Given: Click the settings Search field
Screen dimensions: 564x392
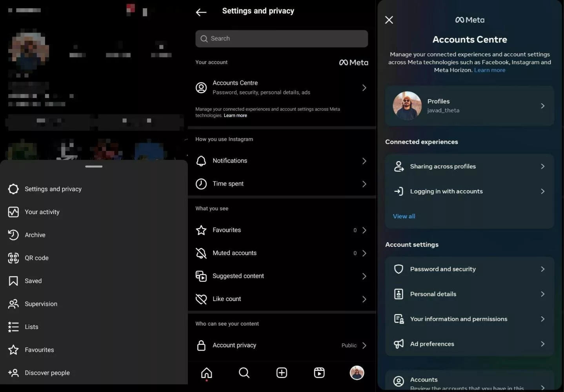Looking at the screenshot, I should pyautogui.click(x=282, y=39).
